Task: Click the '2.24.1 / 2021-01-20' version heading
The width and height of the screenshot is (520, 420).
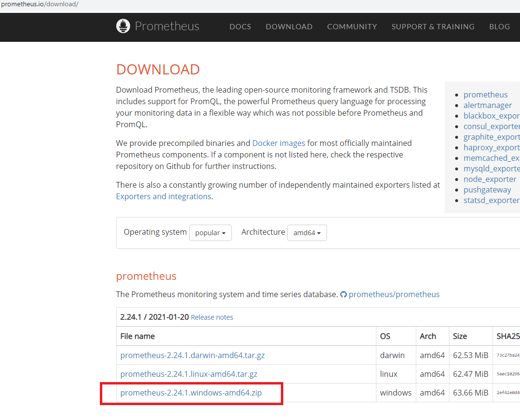Action: 155,317
